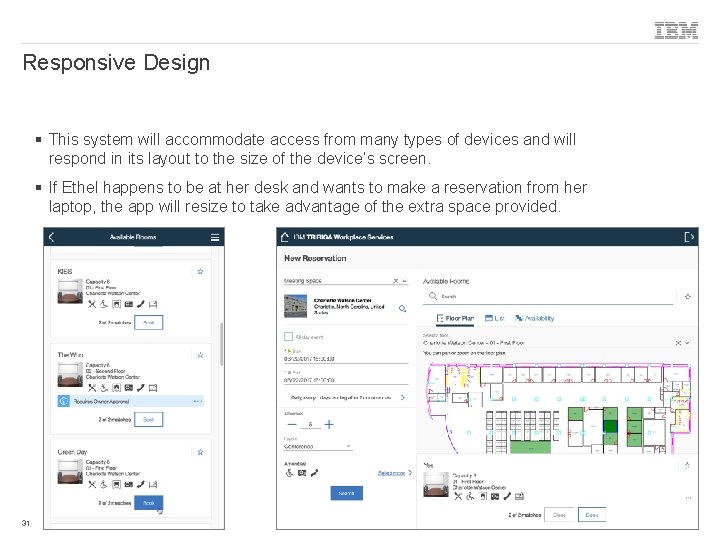Click the phone amenity icon in KISS card

[141, 304]
